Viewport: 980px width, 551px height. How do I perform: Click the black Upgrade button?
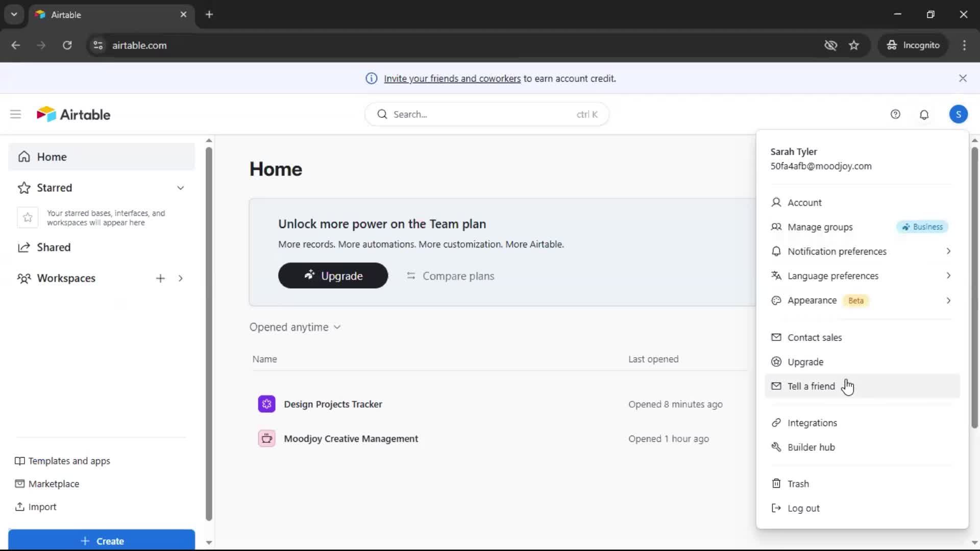[x=333, y=275]
